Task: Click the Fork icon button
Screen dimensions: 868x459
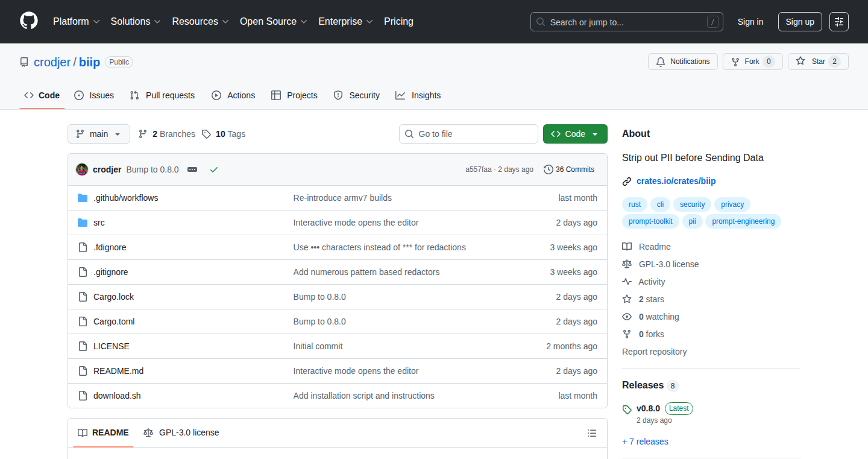Action: tap(752, 62)
